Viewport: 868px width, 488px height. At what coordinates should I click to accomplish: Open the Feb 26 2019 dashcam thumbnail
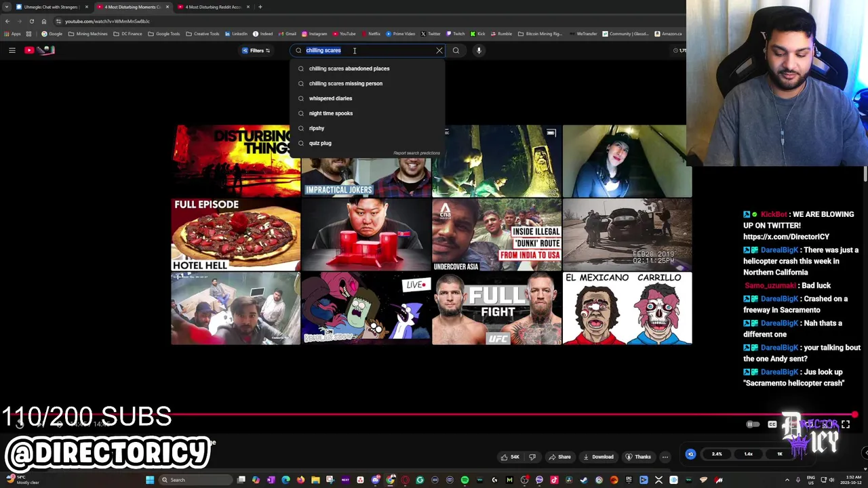coord(627,235)
